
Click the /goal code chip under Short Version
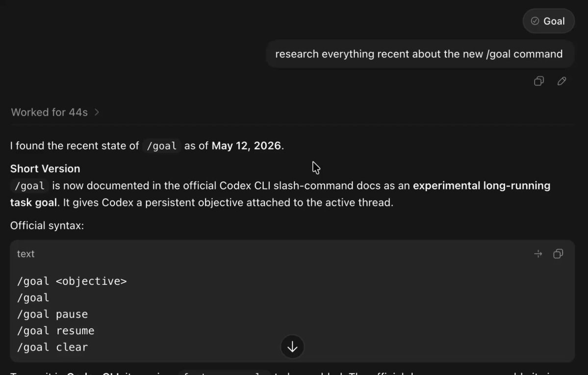(30, 186)
